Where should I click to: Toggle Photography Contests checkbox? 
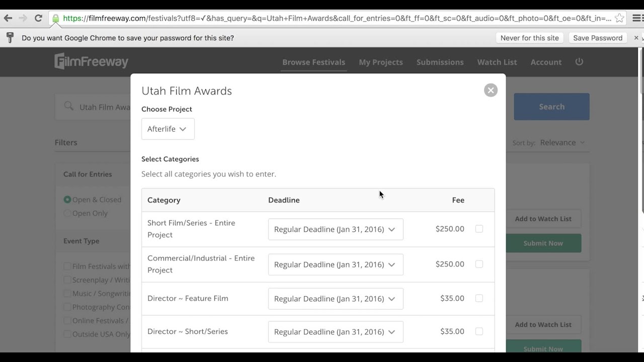(67, 307)
